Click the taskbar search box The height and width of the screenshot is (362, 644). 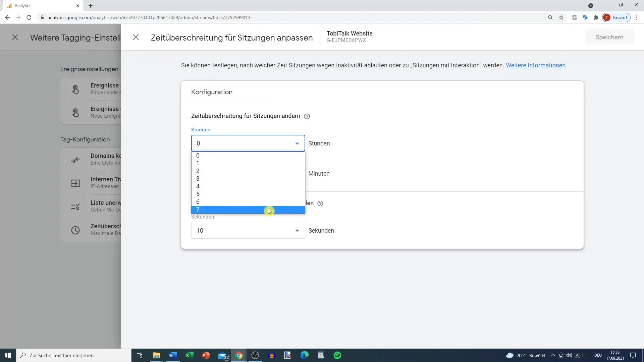pyautogui.click(x=74, y=355)
